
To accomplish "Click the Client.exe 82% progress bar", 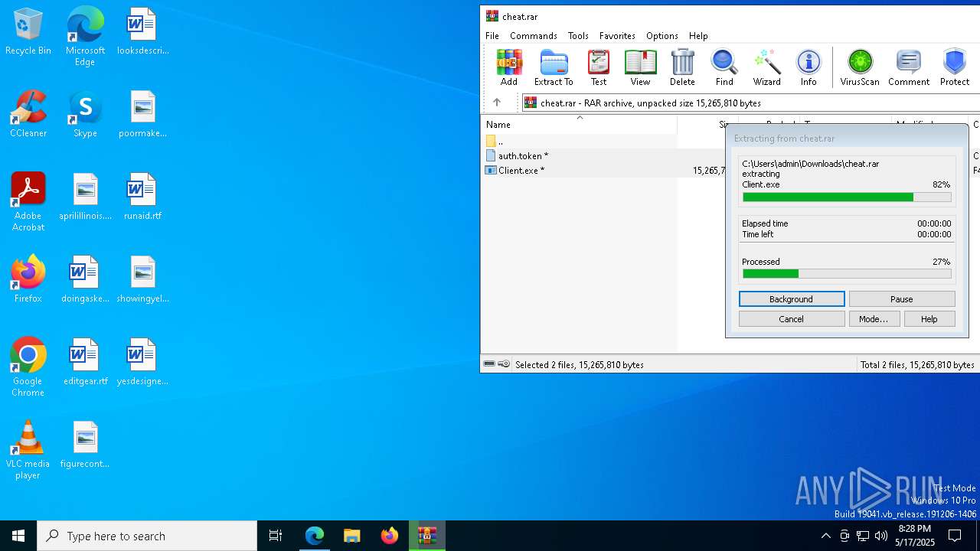I will coord(847,197).
